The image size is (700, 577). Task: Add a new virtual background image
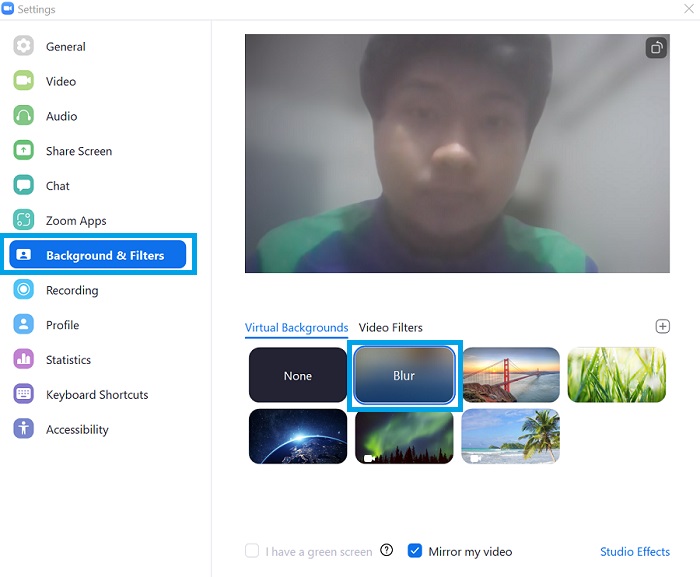(662, 326)
